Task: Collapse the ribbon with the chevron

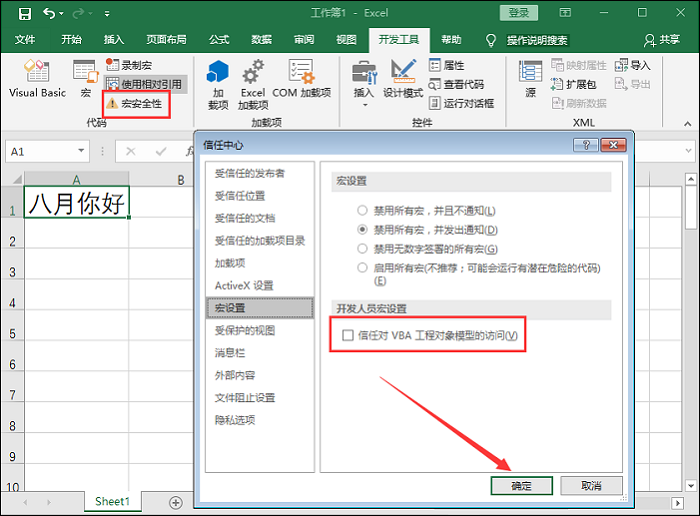Action: click(x=688, y=124)
